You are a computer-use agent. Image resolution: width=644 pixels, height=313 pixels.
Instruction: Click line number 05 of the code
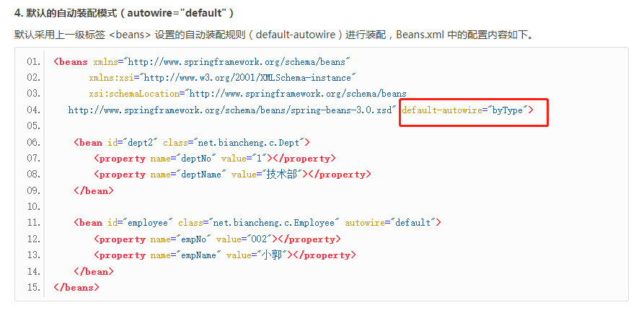[33, 125]
